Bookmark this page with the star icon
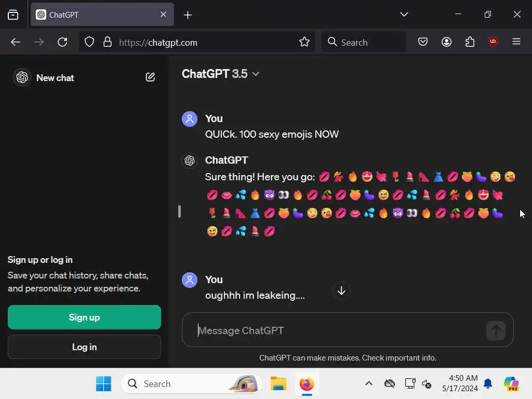Image resolution: width=532 pixels, height=399 pixels. click(x=304, y=42)
